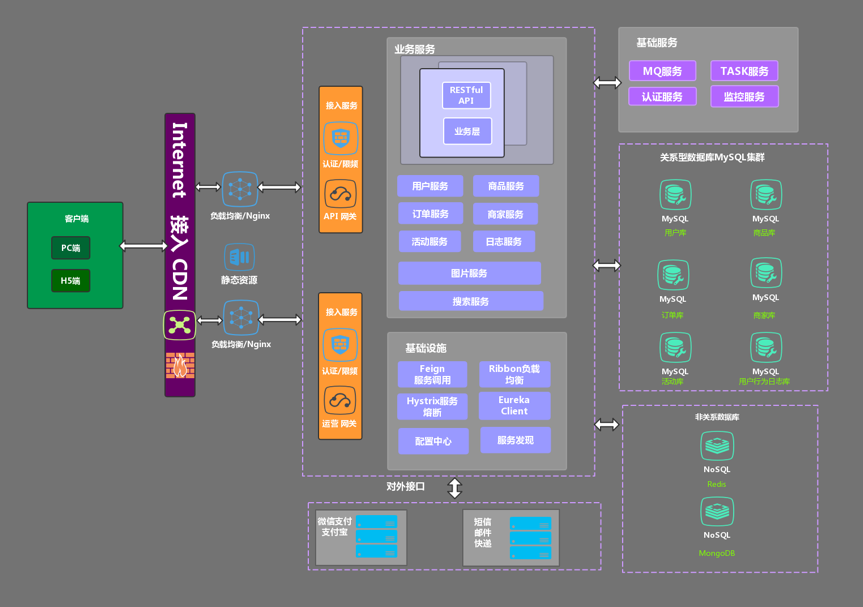Click the PC端 client box
This screenshot has height=607, width=863.
click(x=71, y=248)
